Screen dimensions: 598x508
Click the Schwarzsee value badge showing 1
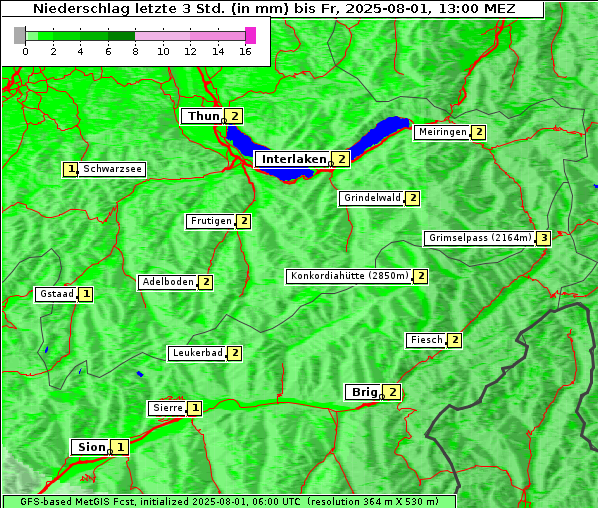click(x=71, y=169)
